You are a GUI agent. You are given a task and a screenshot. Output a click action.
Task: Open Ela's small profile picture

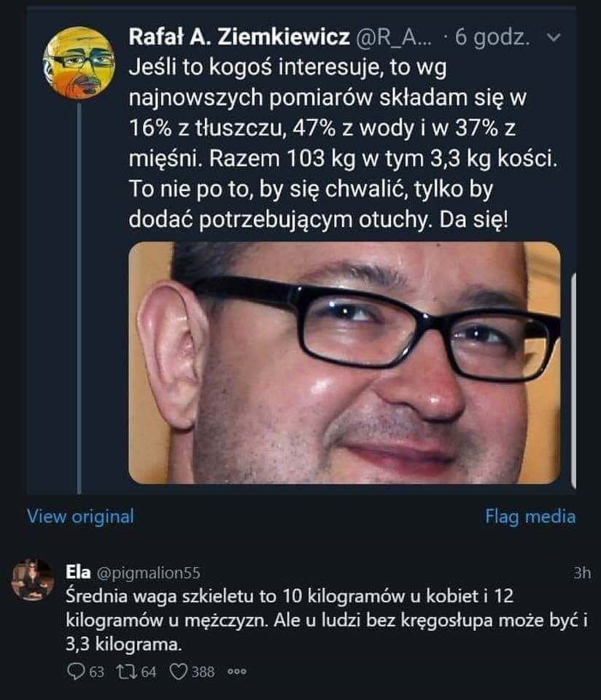(33, 579)
